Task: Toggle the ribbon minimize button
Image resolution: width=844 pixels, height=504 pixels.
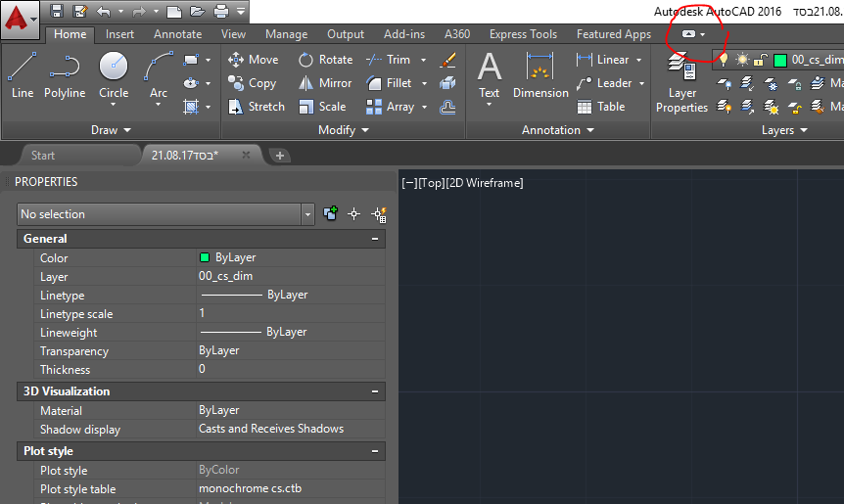Action: (688, 34)
